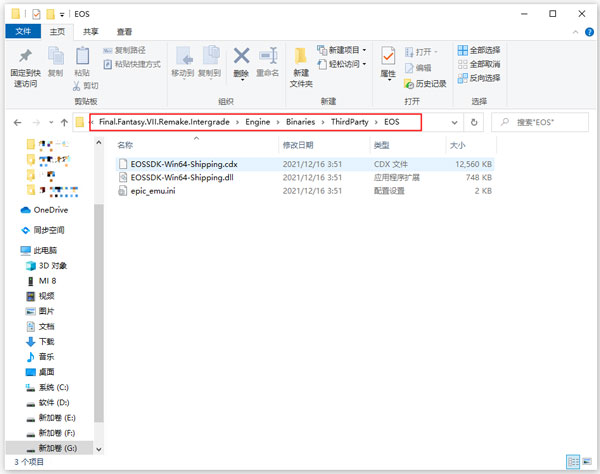Sort by the Type column header
The width and height of the screenshot is (600, 474).
tap(382, 145)
